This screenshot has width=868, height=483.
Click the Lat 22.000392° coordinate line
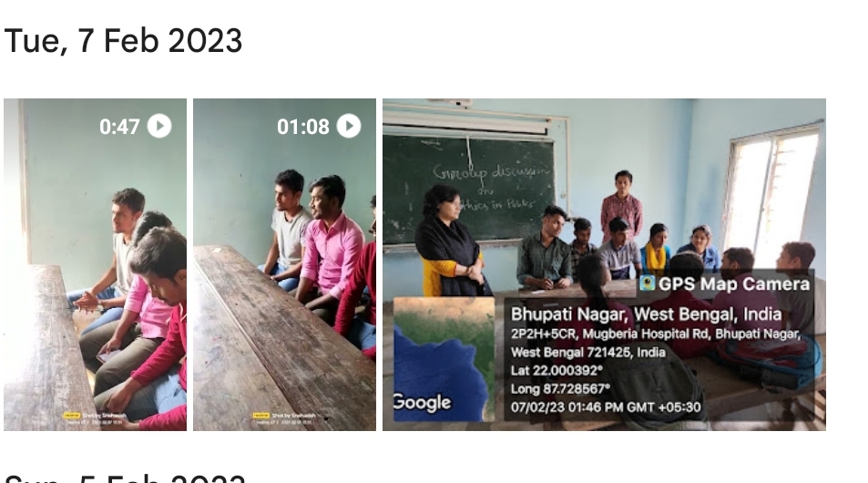pos(557,371)
